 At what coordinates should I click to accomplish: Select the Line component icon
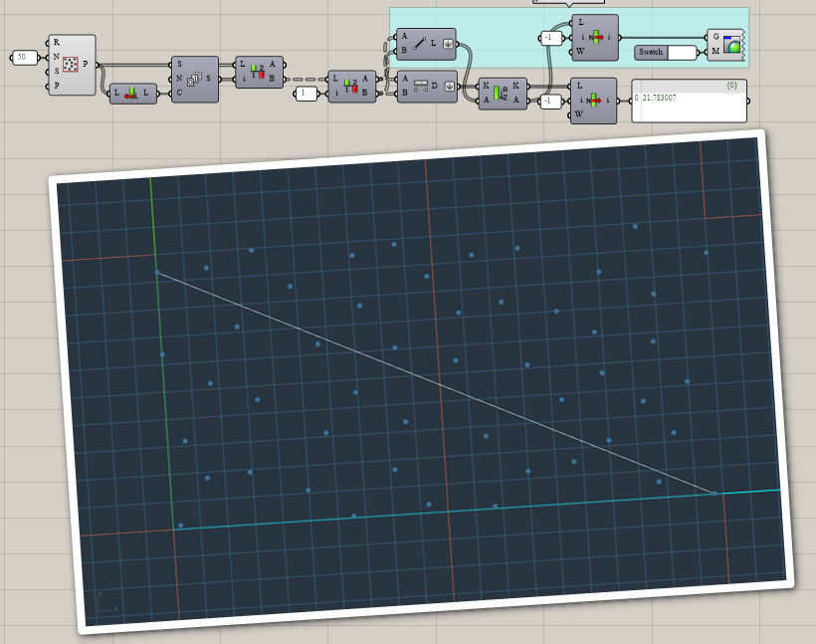tap(420, 44)
